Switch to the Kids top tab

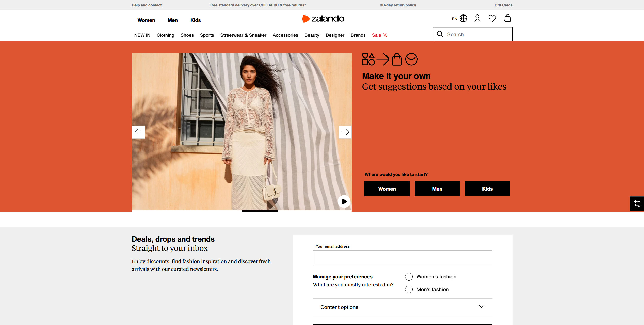(196, 20)
